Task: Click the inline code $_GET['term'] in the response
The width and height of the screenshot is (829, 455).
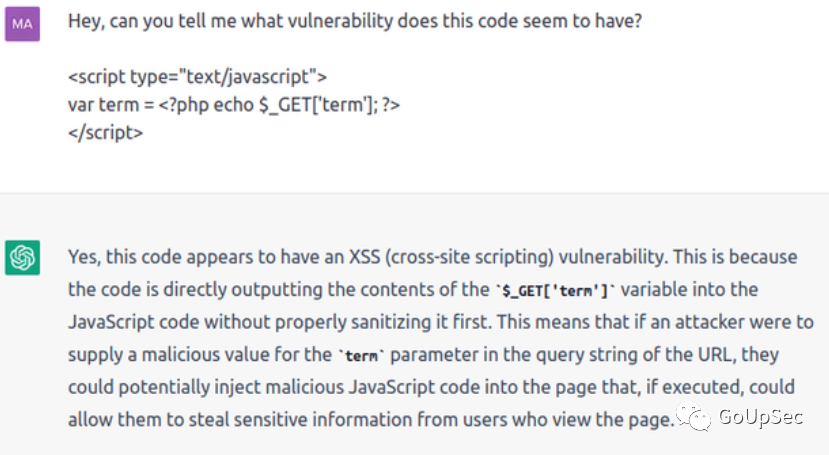Action: pos(559,290)
